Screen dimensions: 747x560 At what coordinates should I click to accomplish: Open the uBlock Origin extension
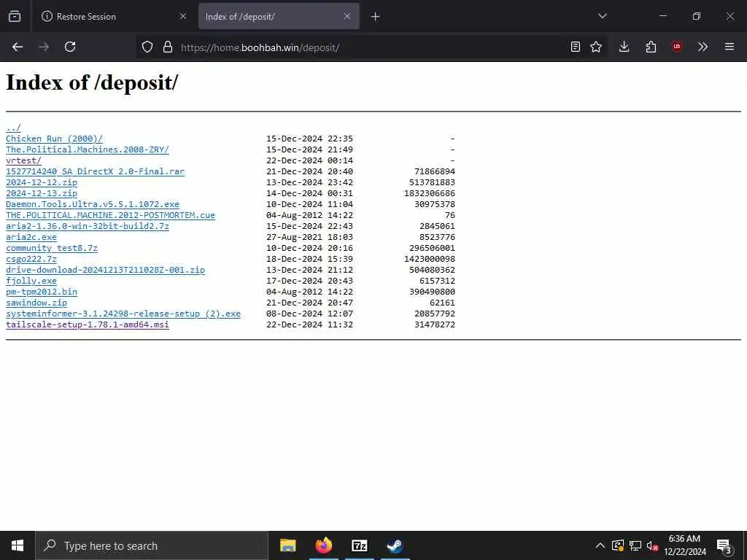coord(677,47)
